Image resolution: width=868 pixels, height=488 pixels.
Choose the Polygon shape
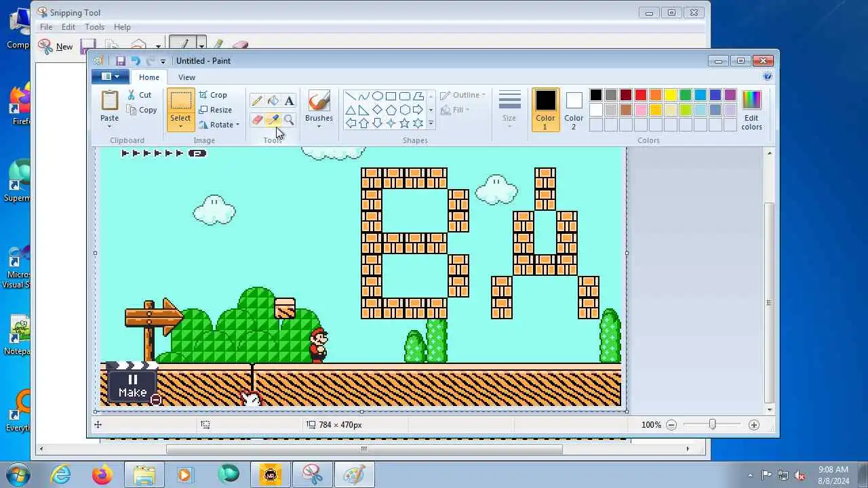(418, 96)
